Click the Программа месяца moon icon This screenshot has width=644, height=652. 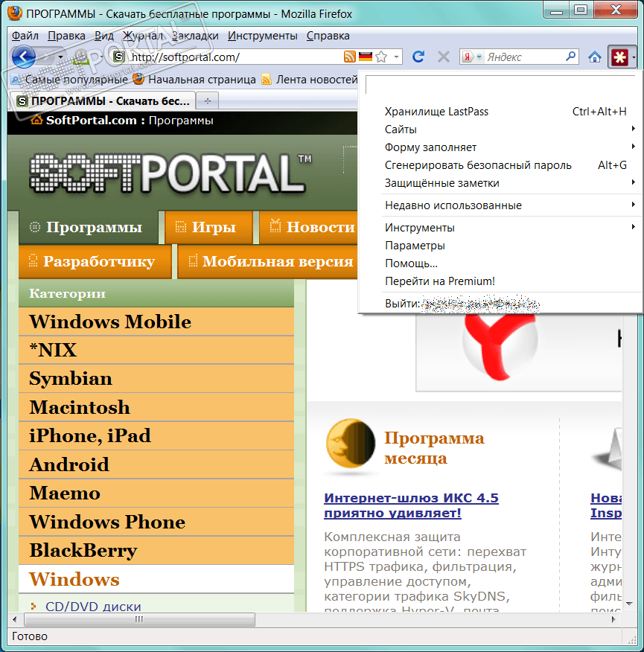tap(350, 444)
